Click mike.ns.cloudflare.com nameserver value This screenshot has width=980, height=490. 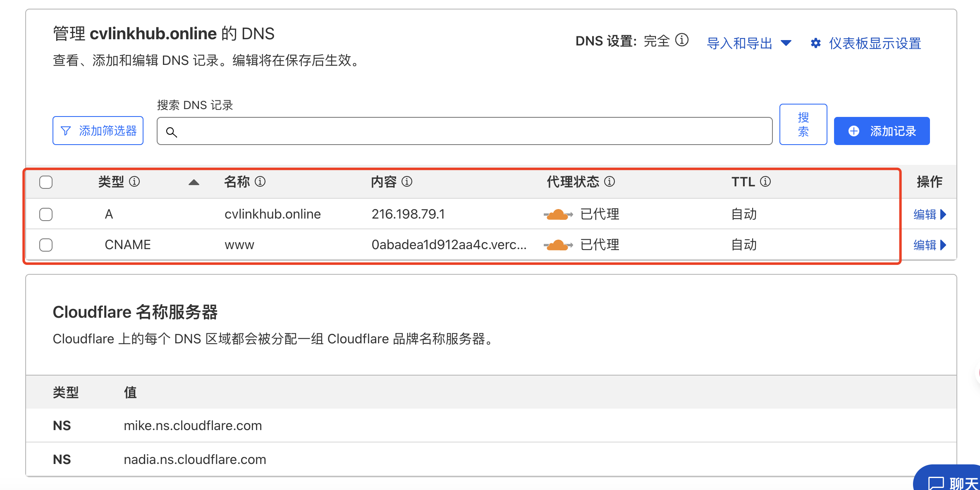pyautogui.click(x=193, y=426)
